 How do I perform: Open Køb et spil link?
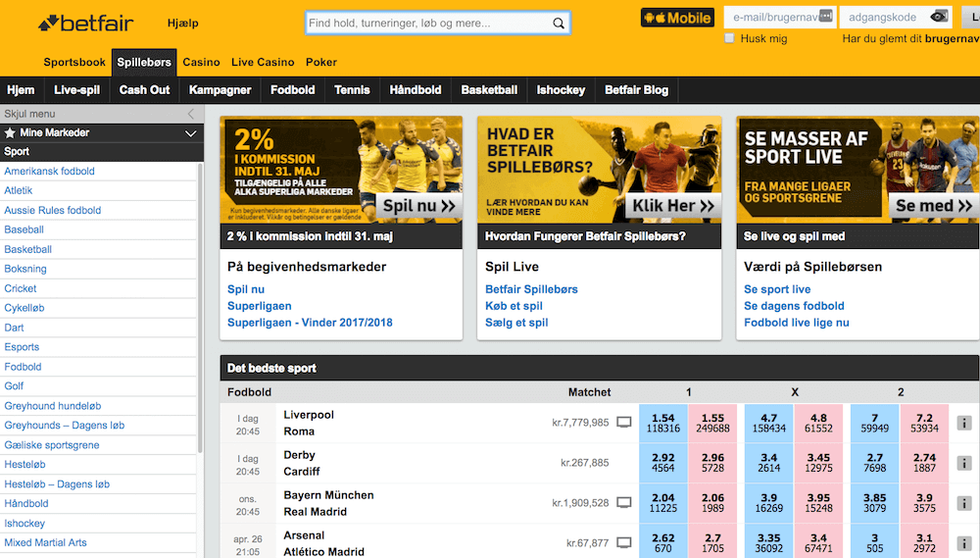[x=514, y=306]
